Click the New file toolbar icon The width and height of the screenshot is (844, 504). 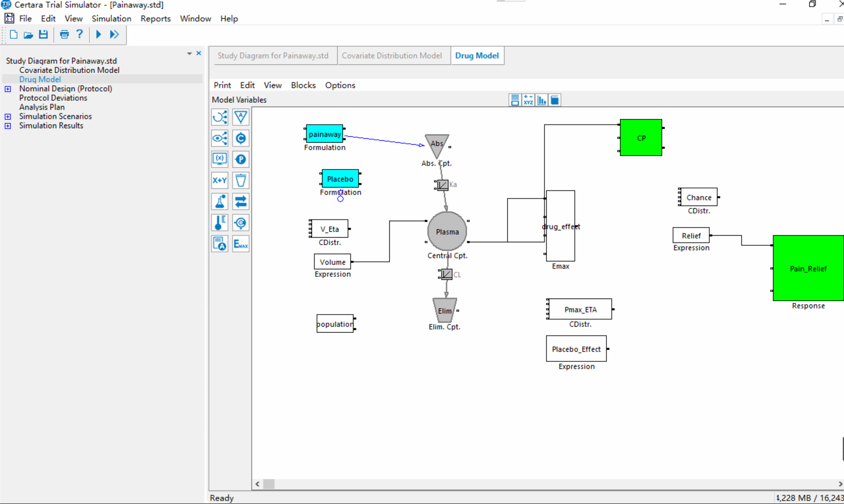[x=13, y=34]
